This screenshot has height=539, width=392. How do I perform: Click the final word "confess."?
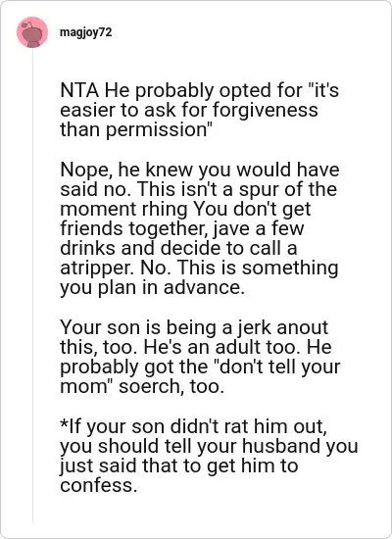coord(99,485)
